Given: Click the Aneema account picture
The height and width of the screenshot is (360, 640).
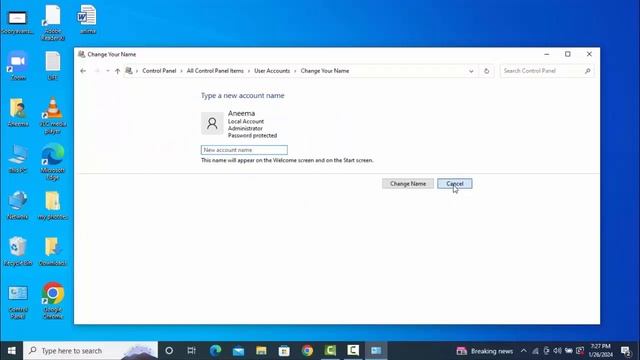Looking at the screenshot, I should point(212,123).
